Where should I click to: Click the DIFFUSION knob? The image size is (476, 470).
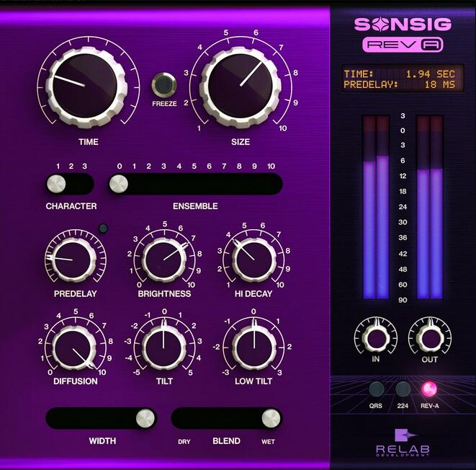[x=73, y=348]
